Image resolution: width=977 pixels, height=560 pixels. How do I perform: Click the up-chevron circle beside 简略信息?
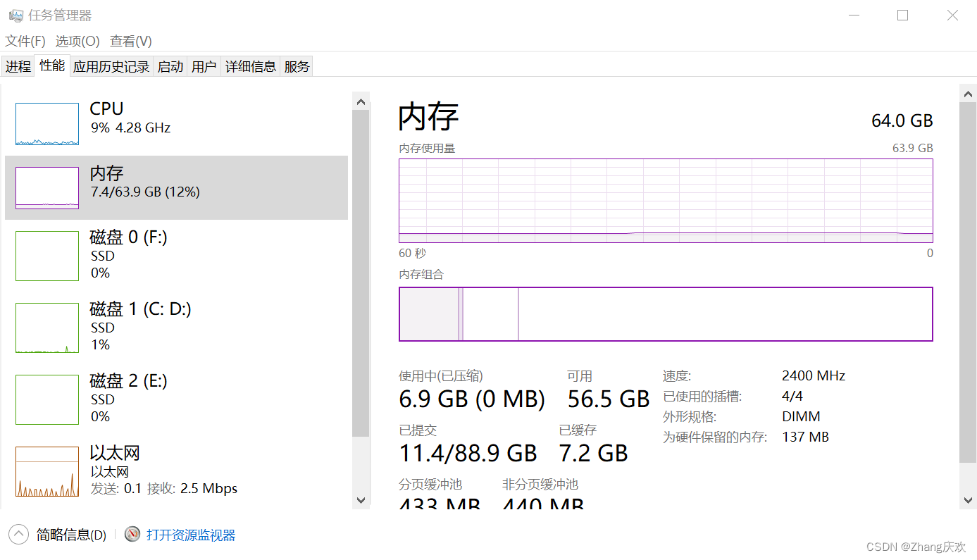19,535
